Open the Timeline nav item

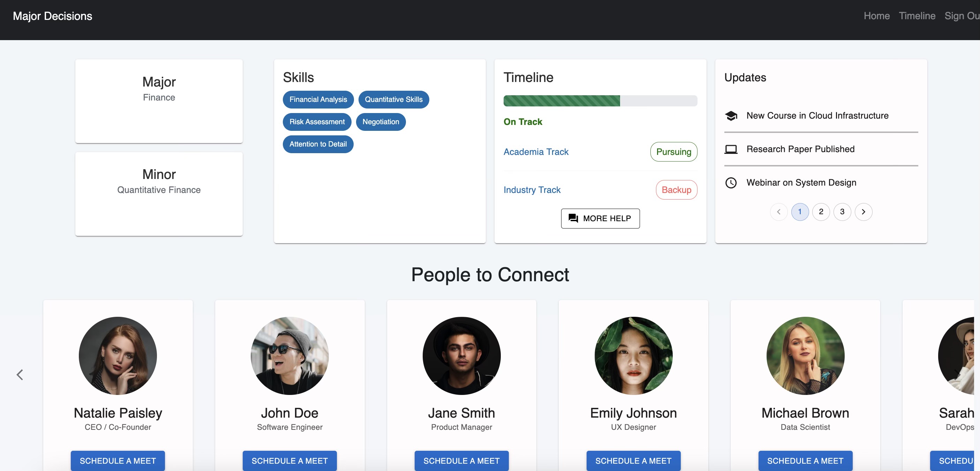(917, 16)
